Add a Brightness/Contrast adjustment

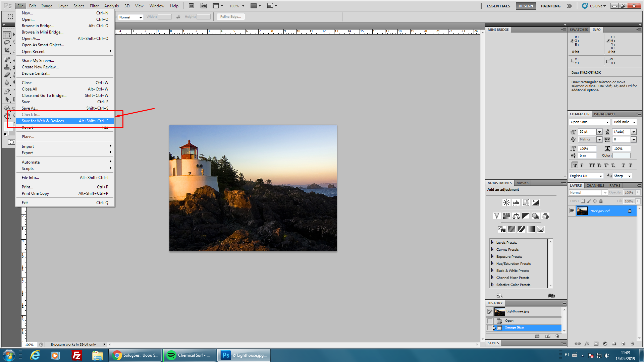[x=506, y=202]
